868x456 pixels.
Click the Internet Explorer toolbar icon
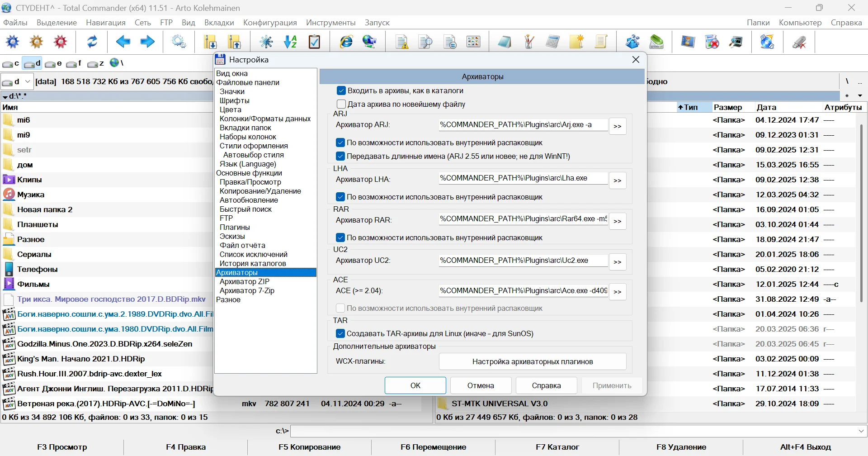pos(346,42)
